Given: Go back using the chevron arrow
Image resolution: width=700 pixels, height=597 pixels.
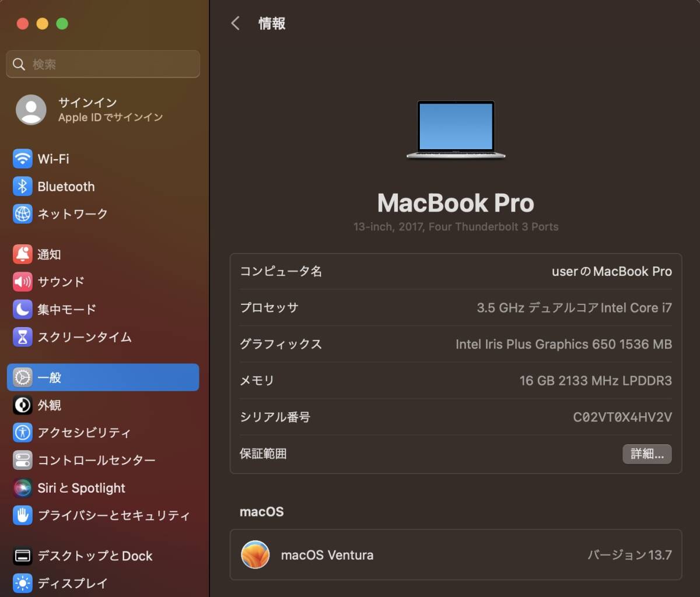Looking at the screenshot, I should click(236, 23).
